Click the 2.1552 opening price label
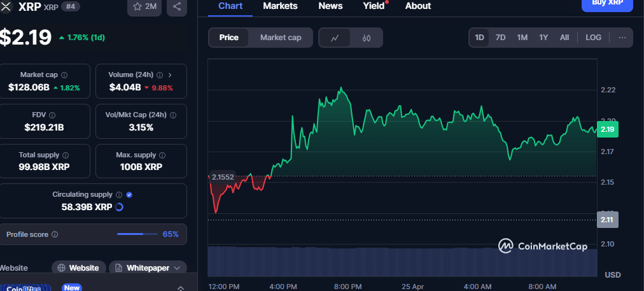 [x=223, y=177]
